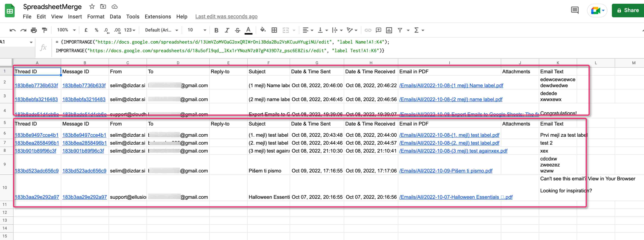Decrease decimal places icon
This screenshot has height=240, width=644.
[x=106, y=30]
